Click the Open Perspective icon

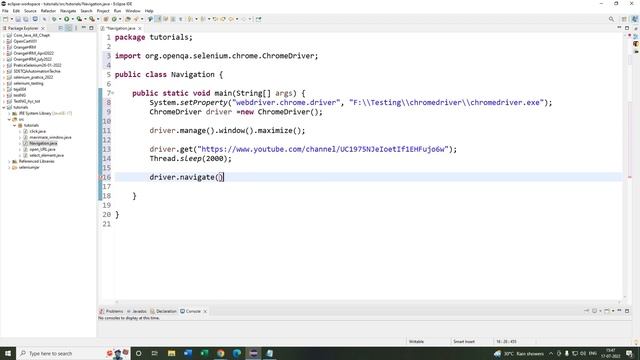tap(624, 19)
